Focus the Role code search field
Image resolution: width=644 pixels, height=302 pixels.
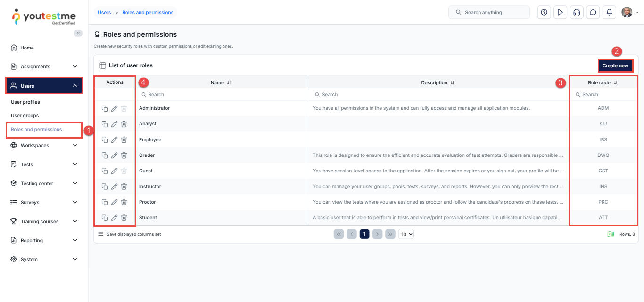tap(603, 95)
